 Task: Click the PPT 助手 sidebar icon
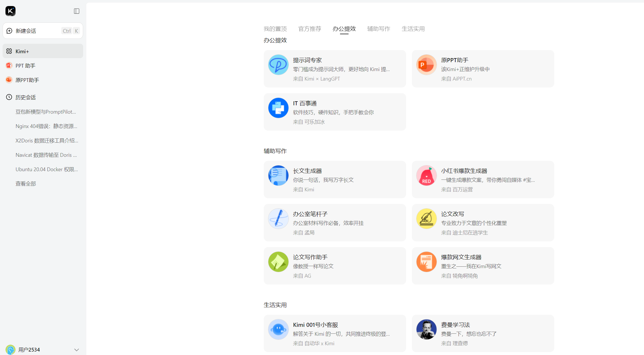[9, 65]
